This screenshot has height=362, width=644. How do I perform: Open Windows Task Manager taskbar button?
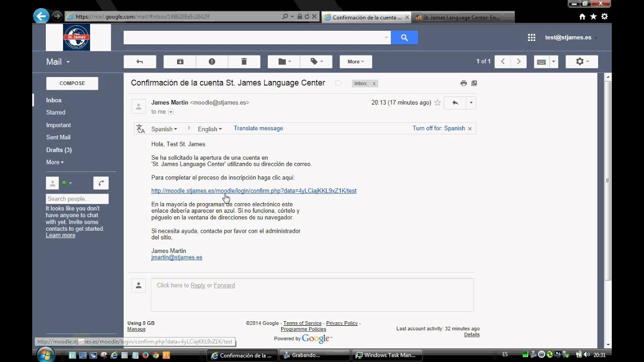(386, 355)
